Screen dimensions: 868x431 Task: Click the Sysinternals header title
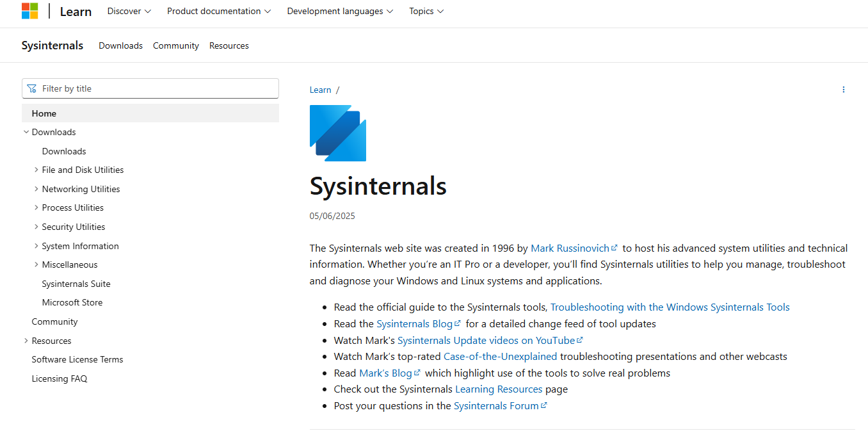[x=52, y=45]
